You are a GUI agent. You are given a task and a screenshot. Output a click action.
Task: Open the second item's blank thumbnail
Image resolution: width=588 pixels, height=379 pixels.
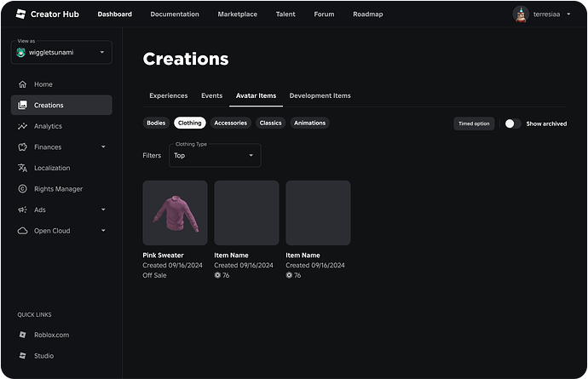[x=247, y=213]
